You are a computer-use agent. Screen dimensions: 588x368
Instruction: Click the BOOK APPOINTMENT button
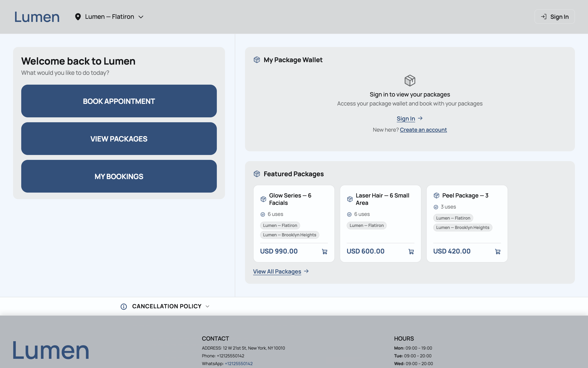pyautogui.click(x=119, y=101)
